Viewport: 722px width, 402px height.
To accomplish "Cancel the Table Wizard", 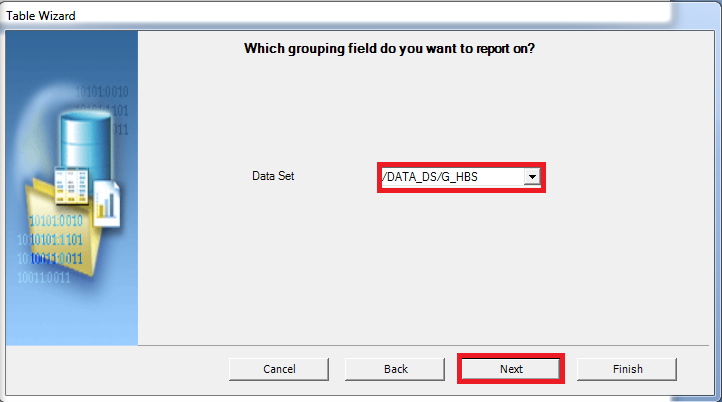I will coord(279,369).
